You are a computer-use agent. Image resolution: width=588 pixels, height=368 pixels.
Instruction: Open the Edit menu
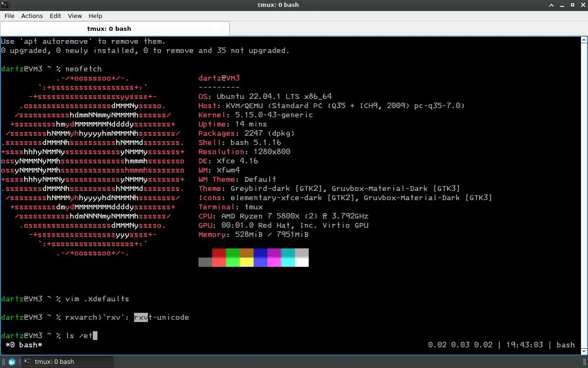point(55,16)
